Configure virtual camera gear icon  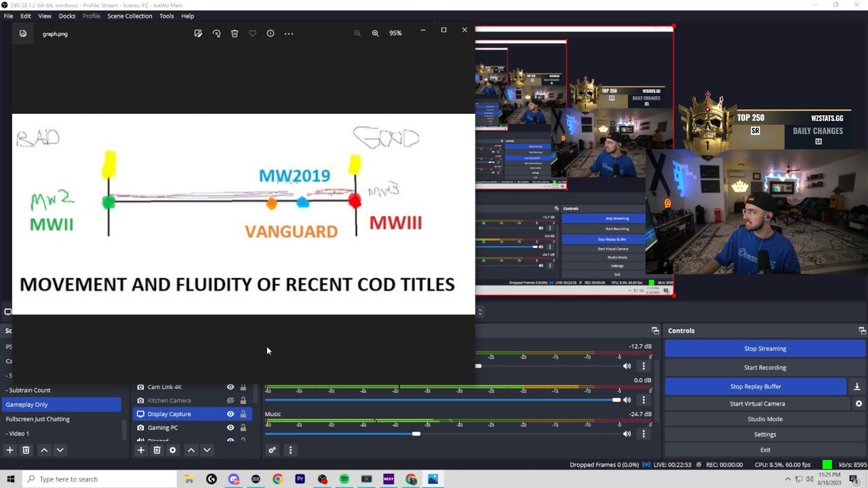[859, 403]
